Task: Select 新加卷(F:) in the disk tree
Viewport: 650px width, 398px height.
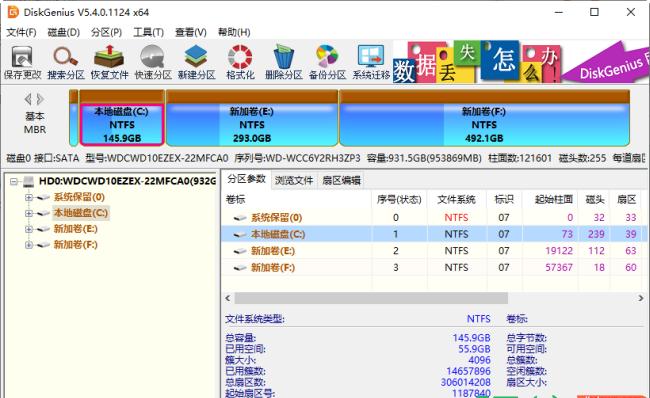Action: pos(75,245)
